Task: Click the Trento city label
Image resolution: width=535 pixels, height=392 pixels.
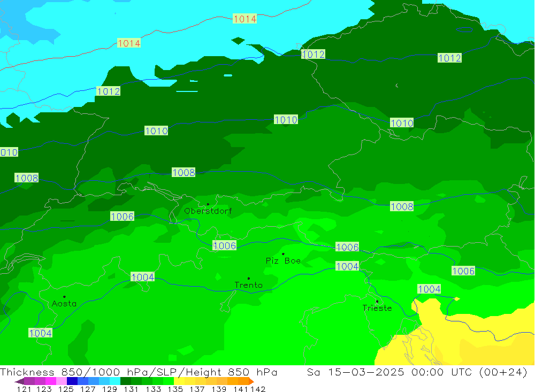Action: point(248,285)
